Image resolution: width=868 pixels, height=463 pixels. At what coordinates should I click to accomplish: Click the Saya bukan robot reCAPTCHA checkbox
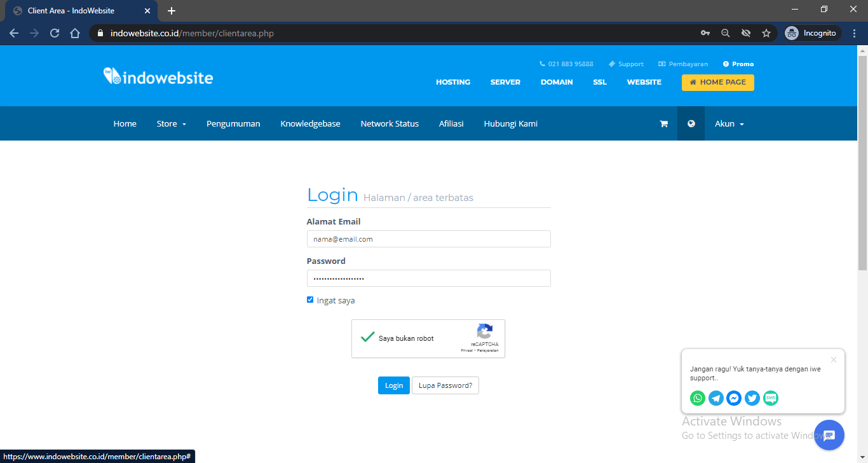[367, 338]
